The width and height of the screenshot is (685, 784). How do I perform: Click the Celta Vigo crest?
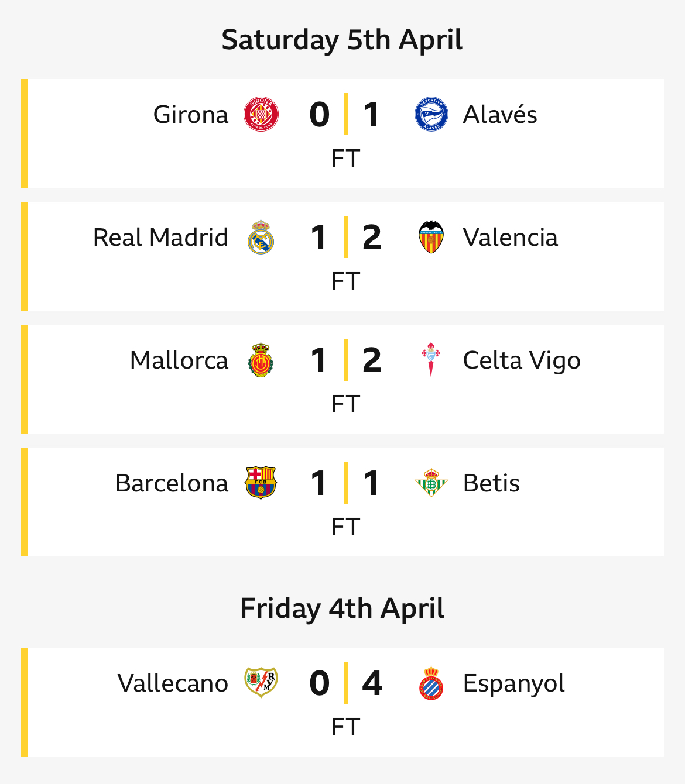click(431, 360)
